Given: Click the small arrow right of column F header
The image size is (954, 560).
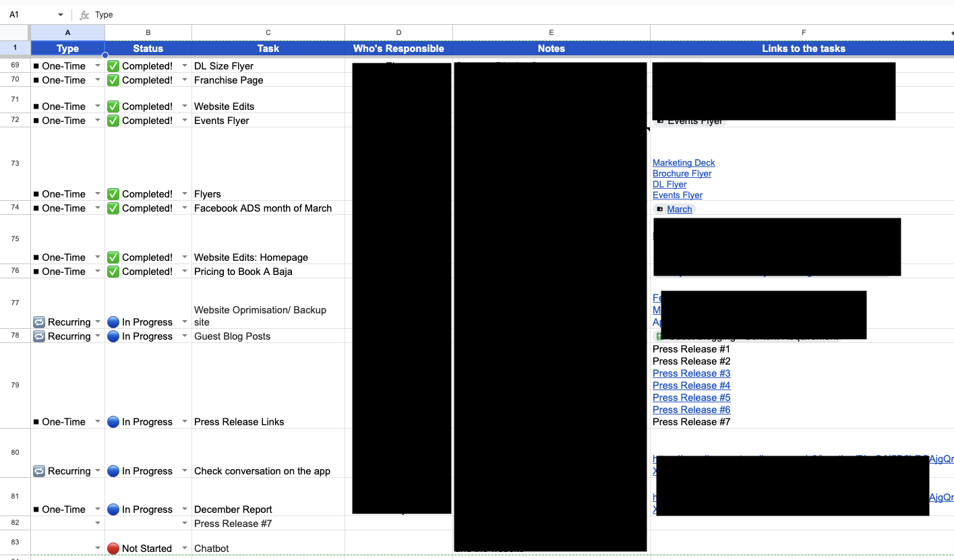Looking at the screenshot, I should point(951,32).
